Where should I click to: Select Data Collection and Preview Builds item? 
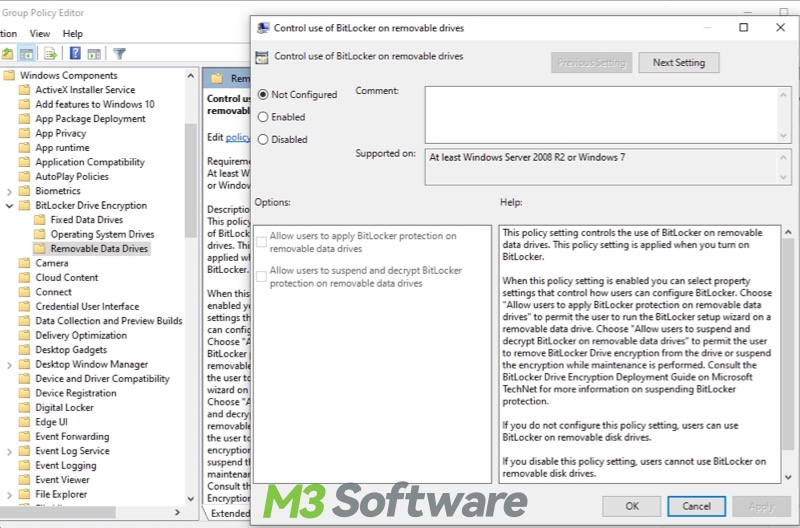[x=109, y=321]
